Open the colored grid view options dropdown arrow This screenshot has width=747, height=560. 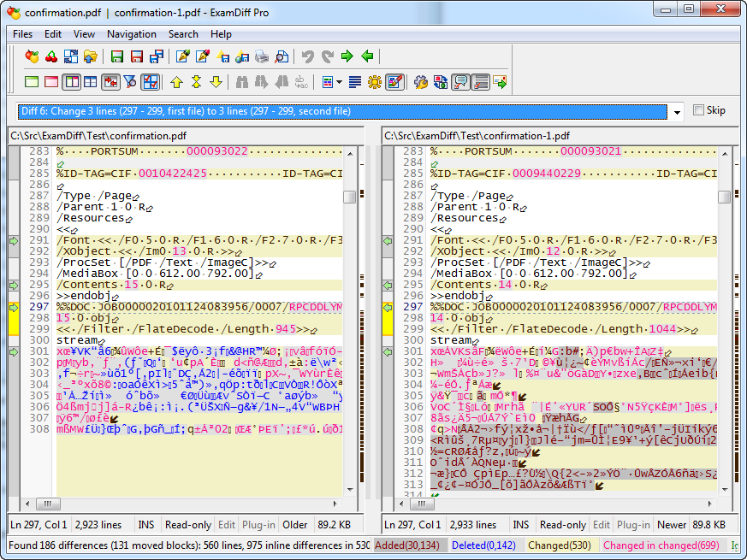[339, 82]
